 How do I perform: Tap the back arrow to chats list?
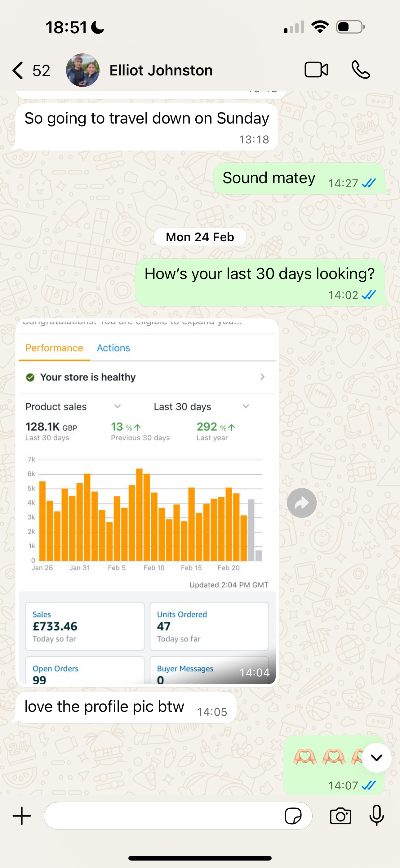[18, 70]
